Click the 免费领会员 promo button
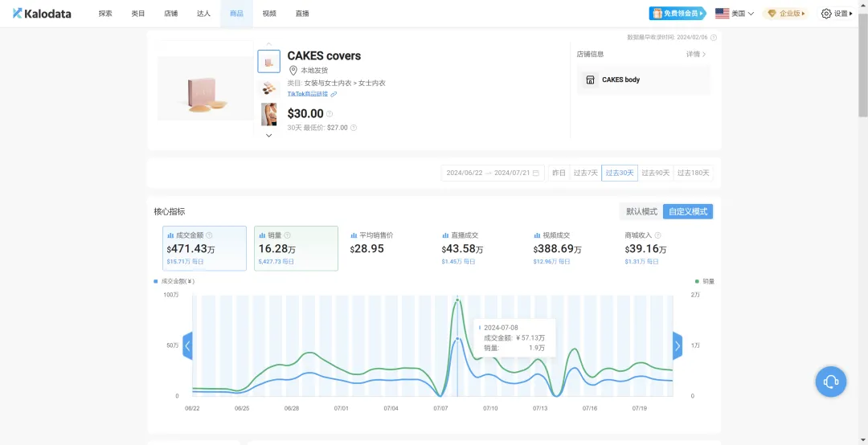The image size is (868, 445). point(677,14)
